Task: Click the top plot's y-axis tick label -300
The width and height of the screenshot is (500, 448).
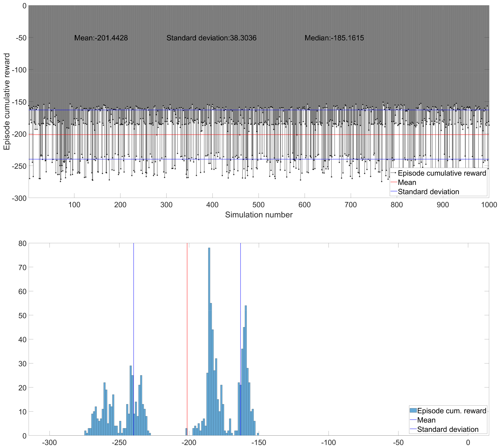Action: [19, 198]
